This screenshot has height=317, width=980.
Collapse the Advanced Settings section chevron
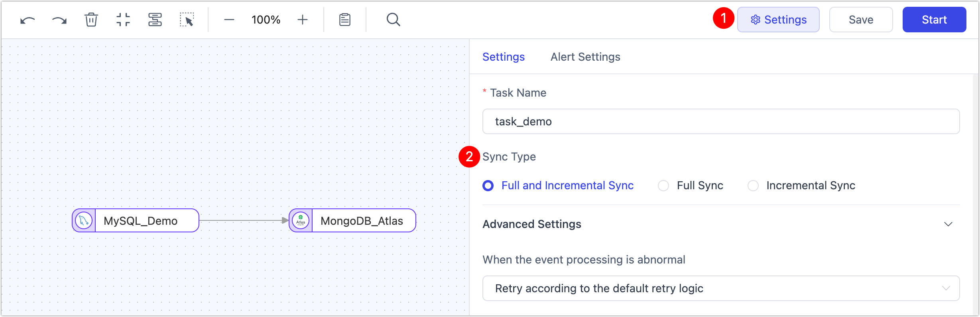pos(948,224)
